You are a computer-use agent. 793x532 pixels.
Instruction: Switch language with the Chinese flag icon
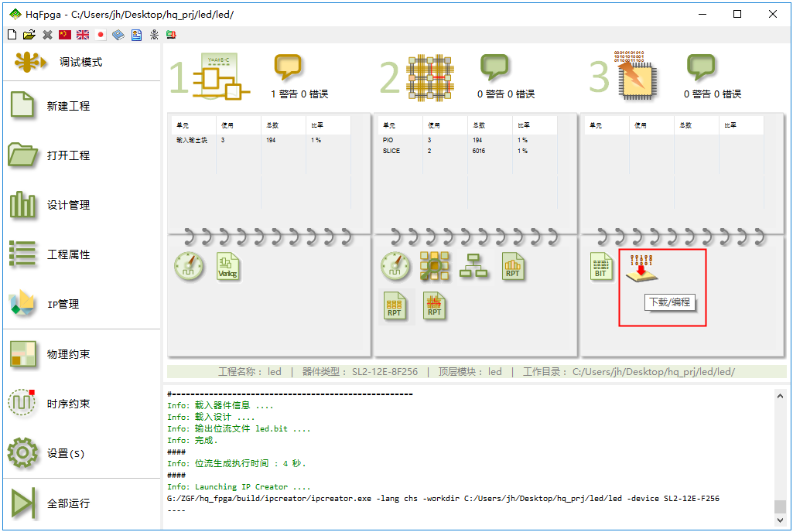[65, 35]
